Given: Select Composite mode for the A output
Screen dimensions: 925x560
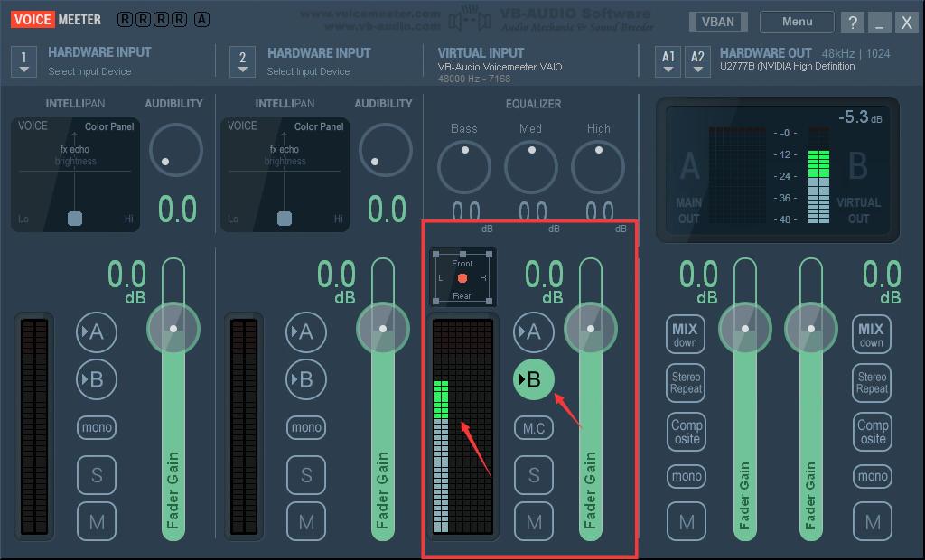Looking at the screenshot, I should tap(687, 432).
